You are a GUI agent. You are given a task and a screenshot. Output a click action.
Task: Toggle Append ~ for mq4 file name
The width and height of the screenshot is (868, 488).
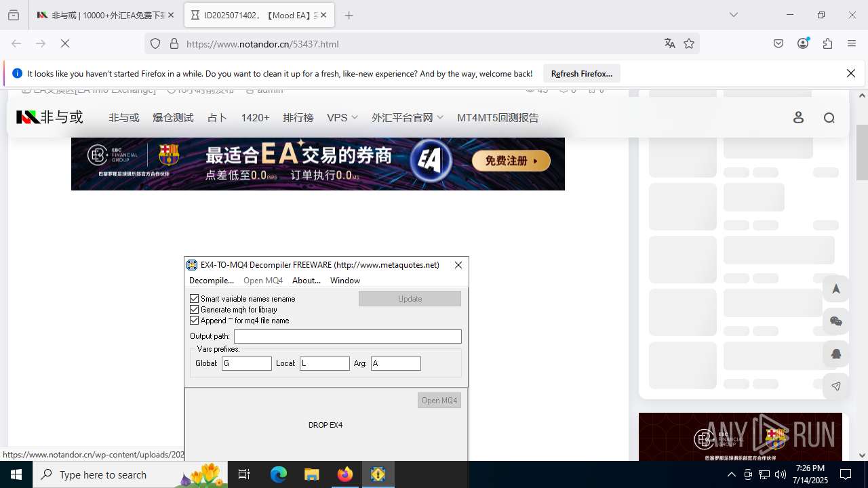coord(195,320)
